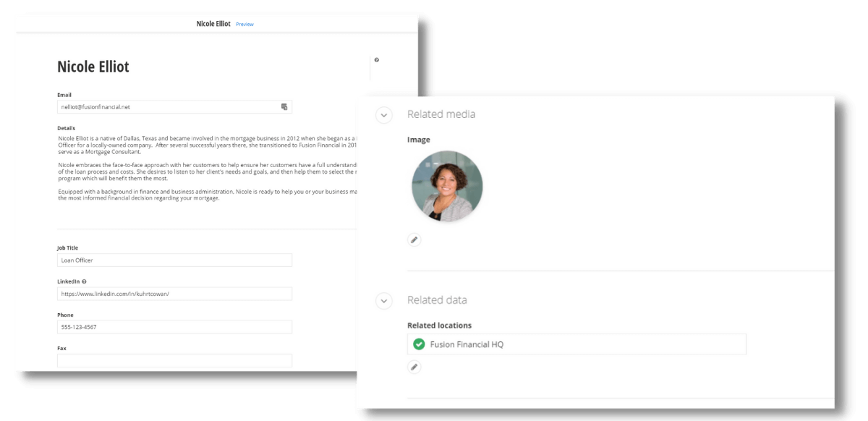Click the Related data section title
The height and width of the screenshot is (421, 868).
(437, 300)
